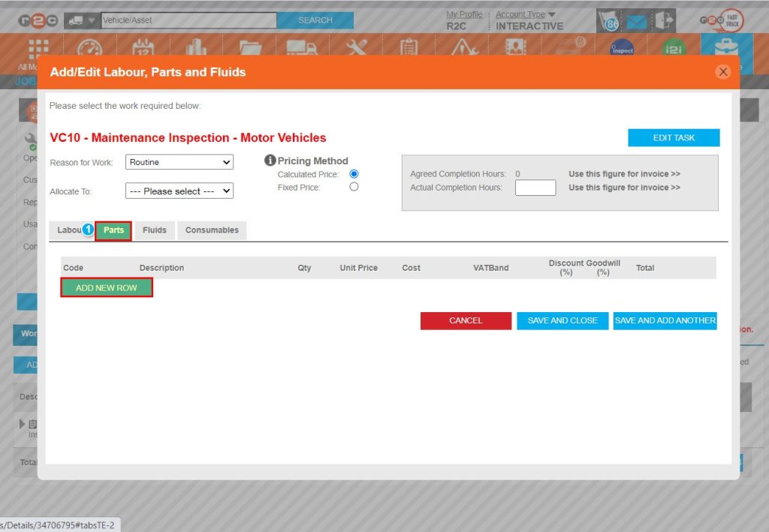Open the Allocate To selection dropdown
The image size is (769, 532).
point(179,191)
